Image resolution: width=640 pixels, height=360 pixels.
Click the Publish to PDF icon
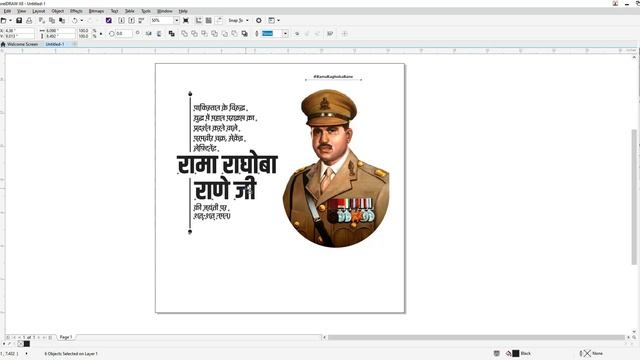coord(141,20)
